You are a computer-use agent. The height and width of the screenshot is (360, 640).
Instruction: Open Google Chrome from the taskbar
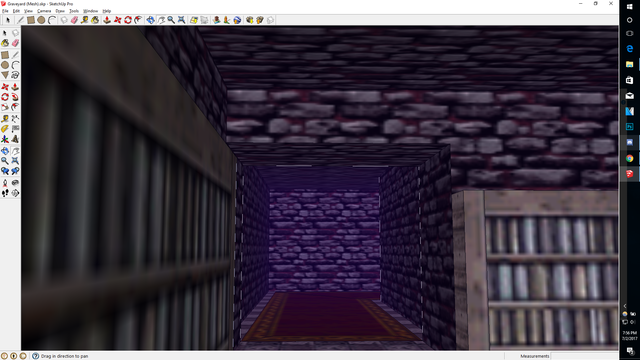[629, 158]
